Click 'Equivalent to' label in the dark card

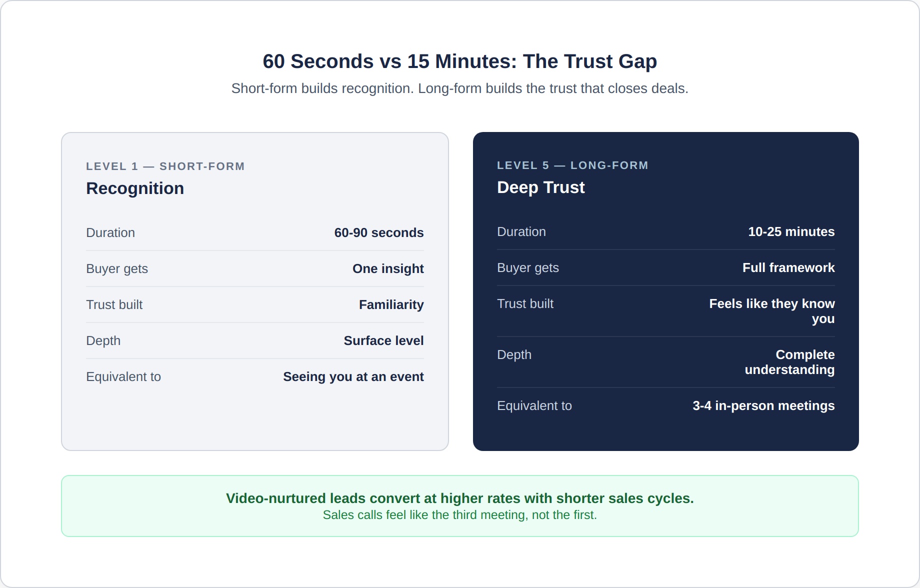tap(534, 406)
